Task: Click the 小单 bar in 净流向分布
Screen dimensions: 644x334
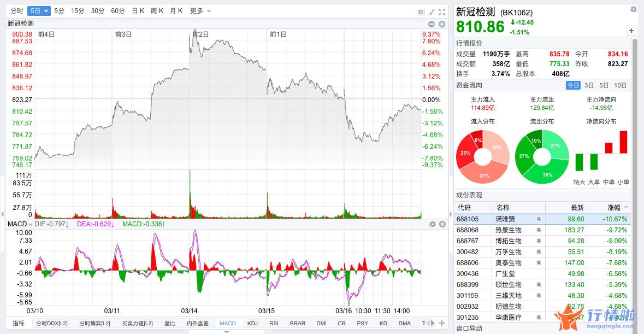Action: coord(623,142)
